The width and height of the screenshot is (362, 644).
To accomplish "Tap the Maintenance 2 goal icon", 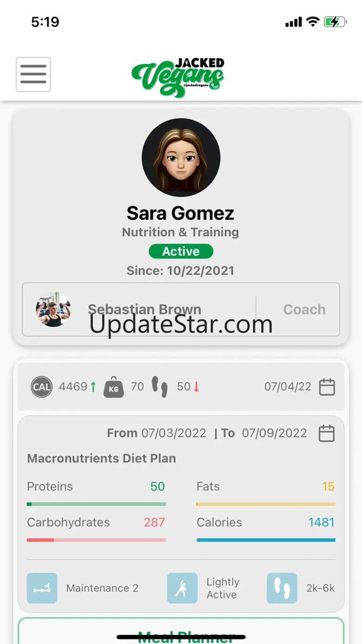I will (x=42, y=588).
